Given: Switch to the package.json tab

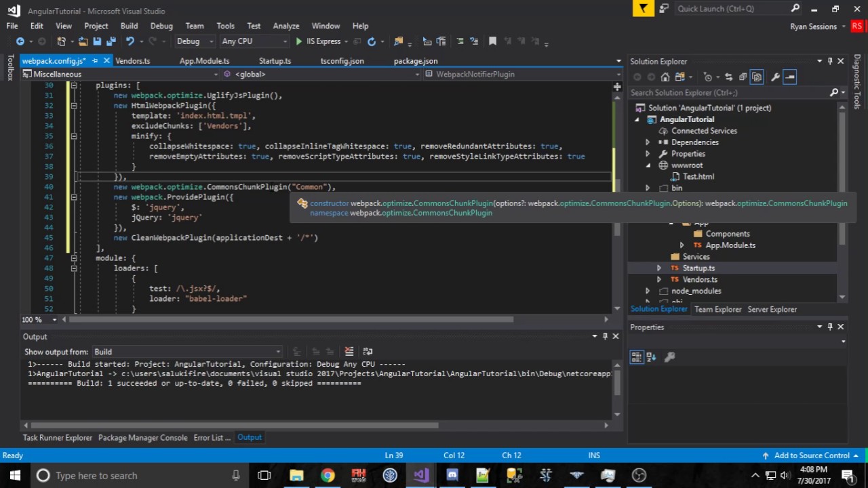Looking at the screenshot, I should 416,61.
